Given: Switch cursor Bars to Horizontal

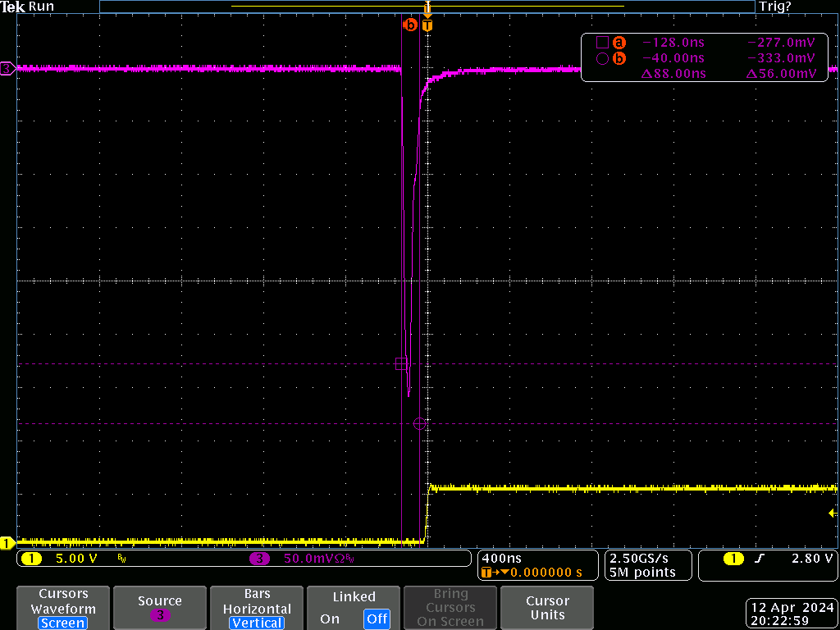Looking at the screenshot, I should [257, 609].
